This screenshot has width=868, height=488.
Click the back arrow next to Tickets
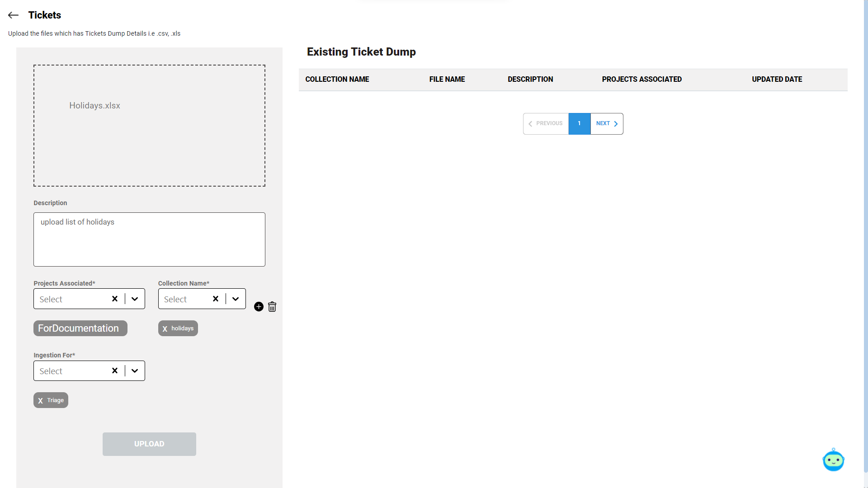click(13, 15)
